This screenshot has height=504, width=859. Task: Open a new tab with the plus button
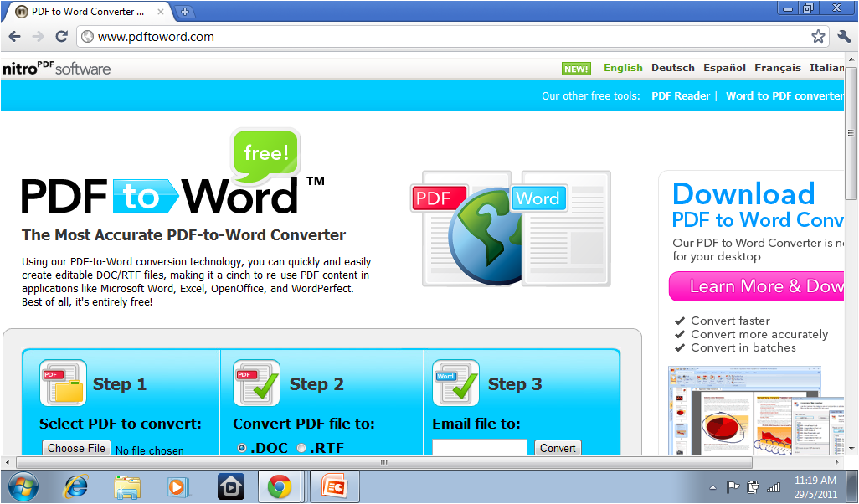(x=185, y=12)
